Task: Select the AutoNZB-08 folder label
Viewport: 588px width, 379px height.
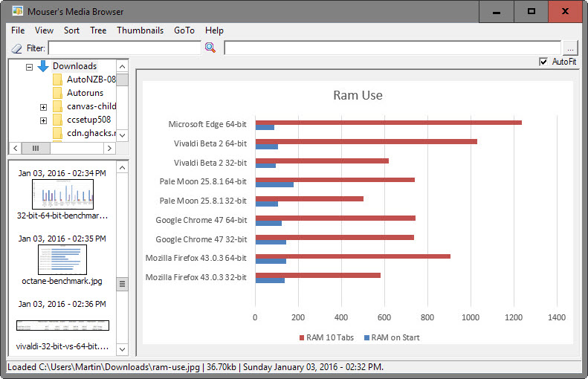Action: coord(91,80)
